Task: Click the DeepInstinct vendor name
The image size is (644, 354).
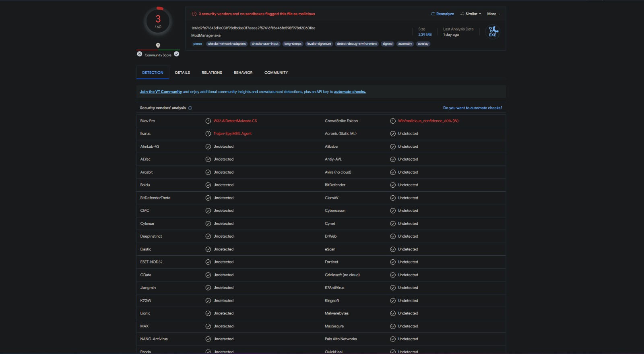Action: click(x=151, y=236)
